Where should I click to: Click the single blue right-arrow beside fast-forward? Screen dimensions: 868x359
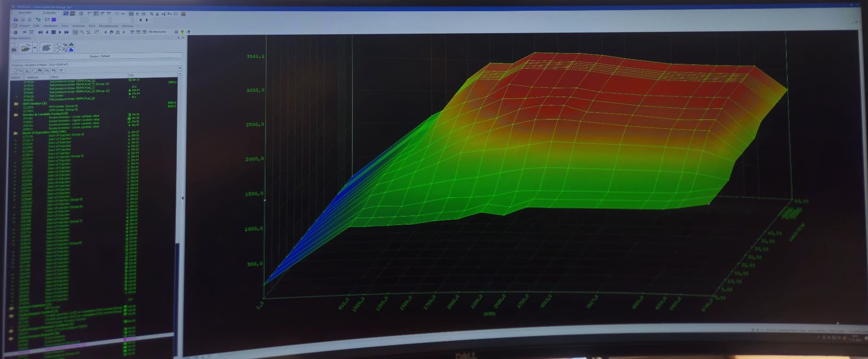pos(60,33)
